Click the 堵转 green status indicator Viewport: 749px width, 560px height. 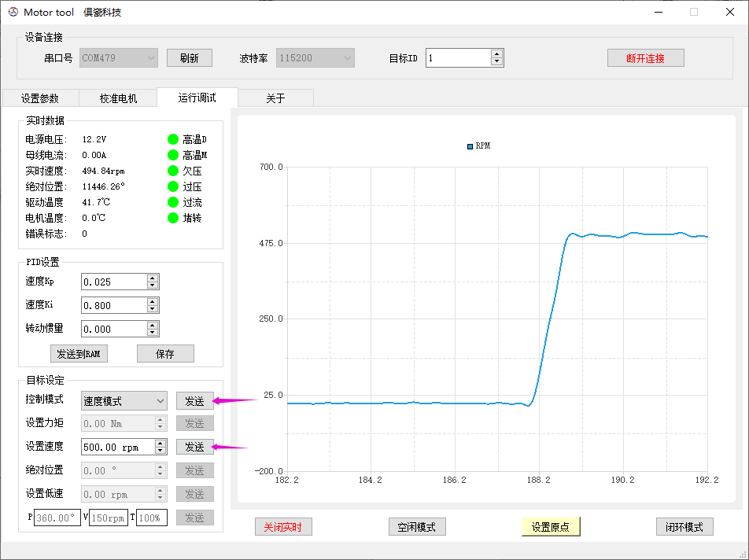coord(173,218)
